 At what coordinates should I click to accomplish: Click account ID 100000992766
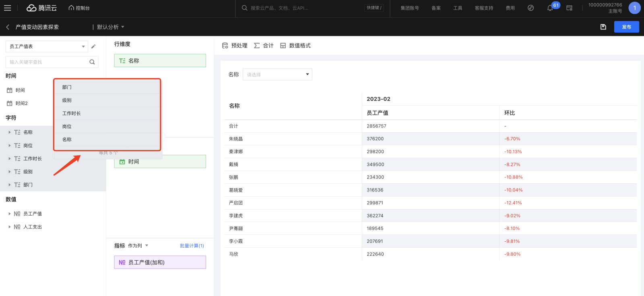pos(605,5)
